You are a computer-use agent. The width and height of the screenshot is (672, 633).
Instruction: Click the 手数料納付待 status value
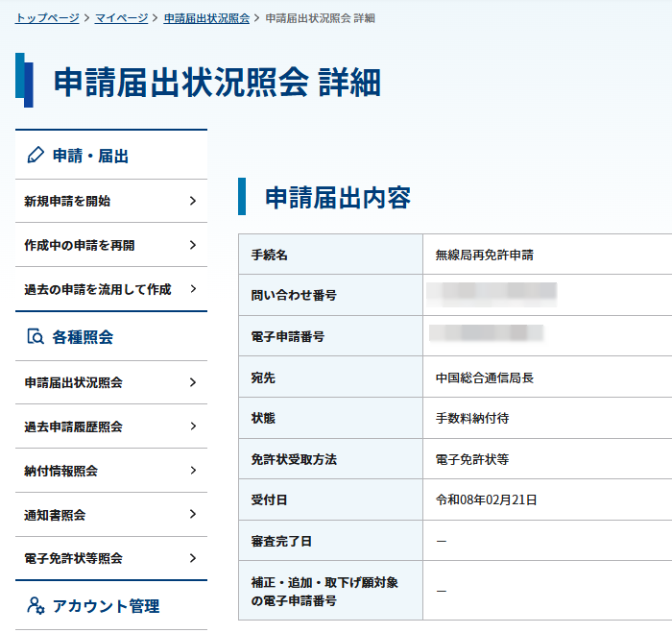click(x=472, y=419)
